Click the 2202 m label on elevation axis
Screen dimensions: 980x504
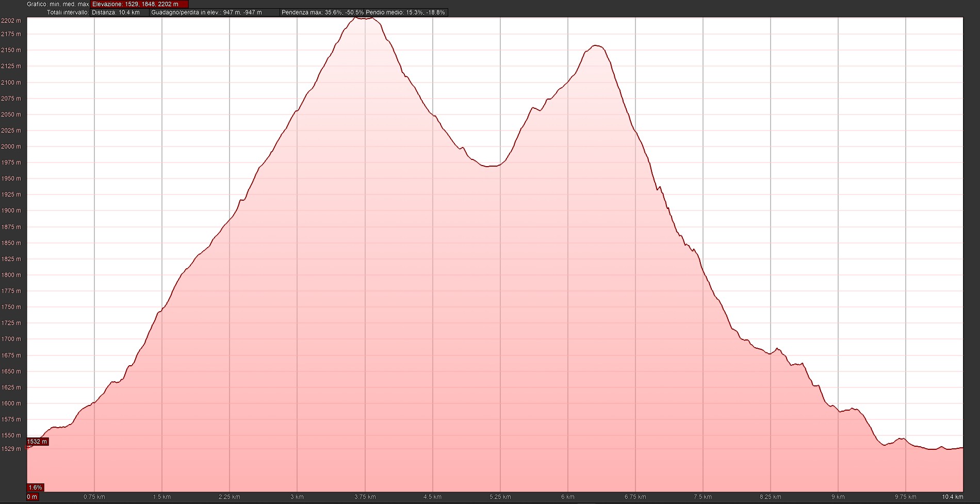(x=11, y=21)
